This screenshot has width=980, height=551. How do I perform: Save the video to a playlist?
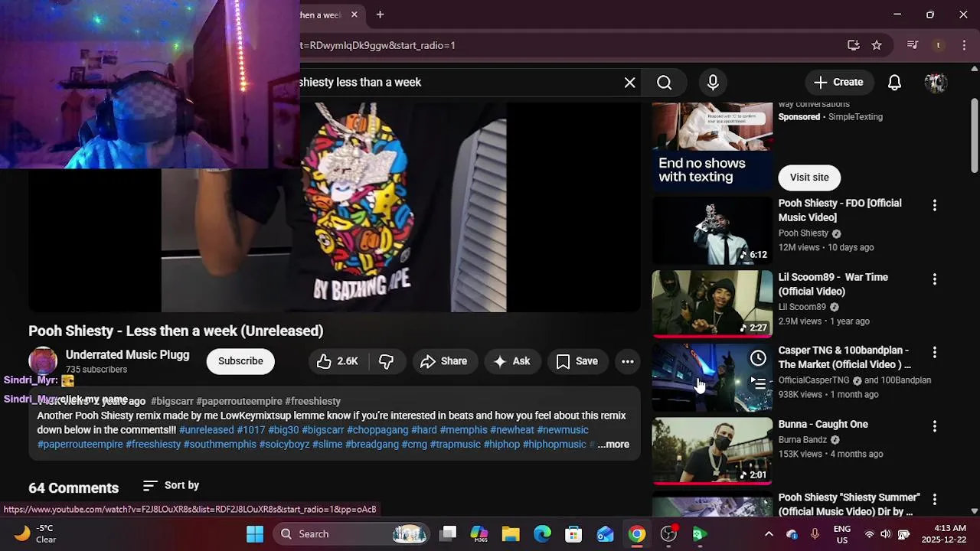(577, 361)
